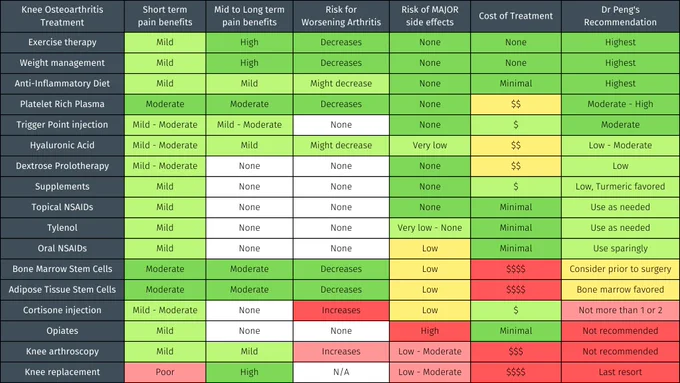Click the Exercise therapy row header

62,43
